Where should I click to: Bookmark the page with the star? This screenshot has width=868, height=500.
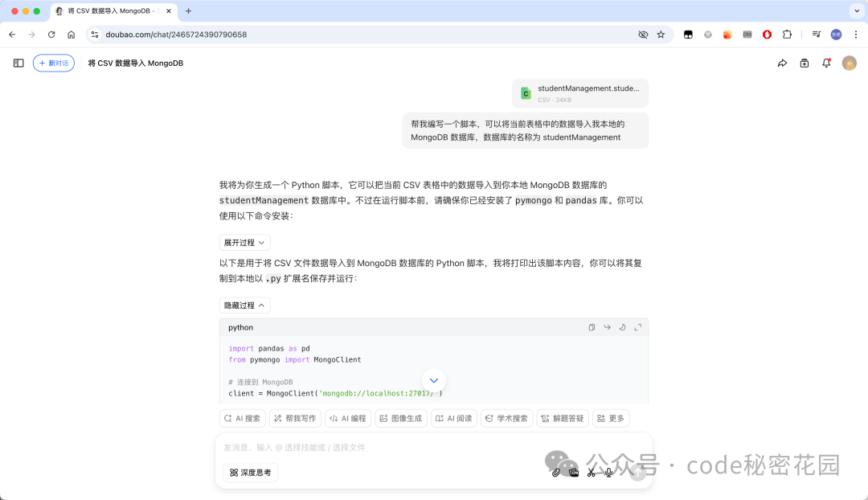pos(661,35)
